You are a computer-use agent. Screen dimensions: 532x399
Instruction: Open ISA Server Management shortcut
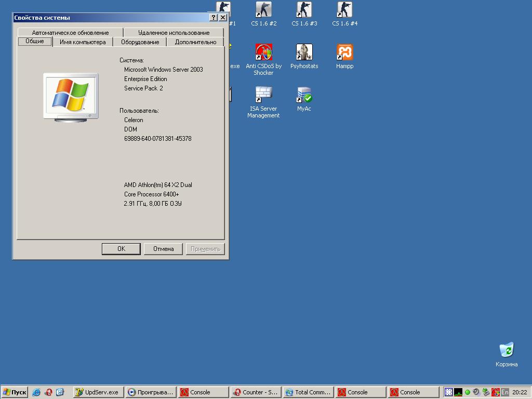tap(263, 102)
